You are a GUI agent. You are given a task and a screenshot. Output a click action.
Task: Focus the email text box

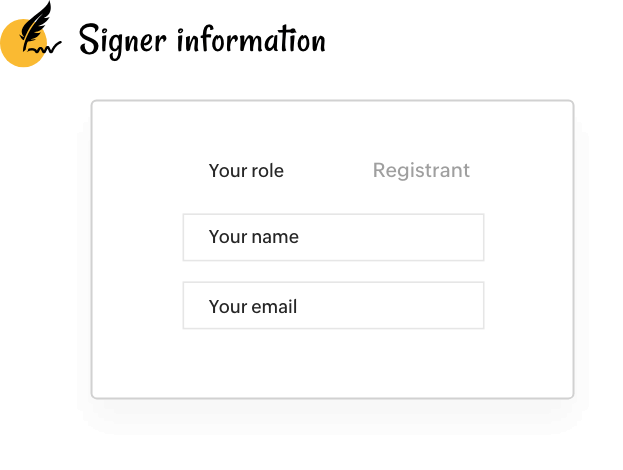tap(333, 306)
